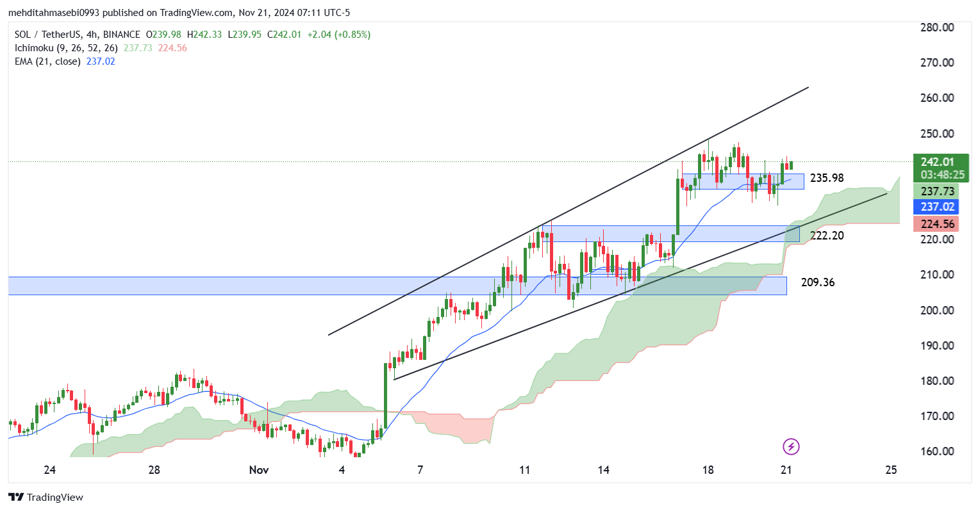The width and height of the screenshot is (980, 511).
Task: Click the 237.02 value in the EMA legend
Action: pos(101,61)
